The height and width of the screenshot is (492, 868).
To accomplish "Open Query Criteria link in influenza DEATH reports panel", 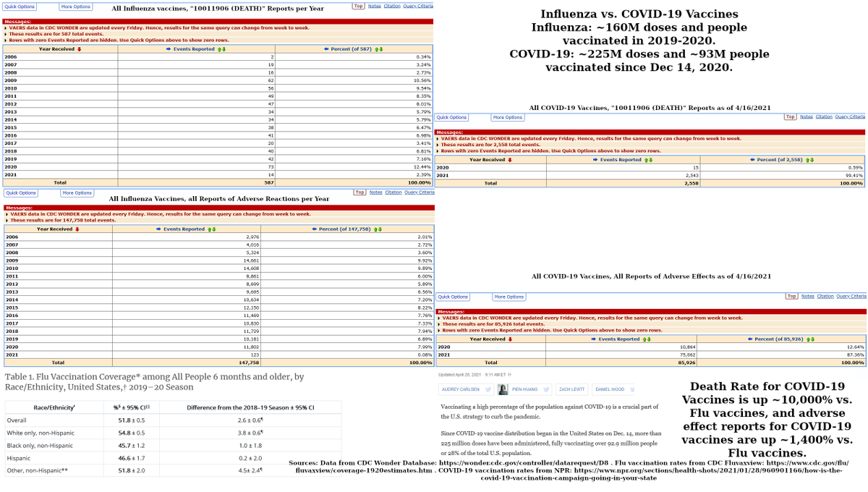I will (420, 6).
